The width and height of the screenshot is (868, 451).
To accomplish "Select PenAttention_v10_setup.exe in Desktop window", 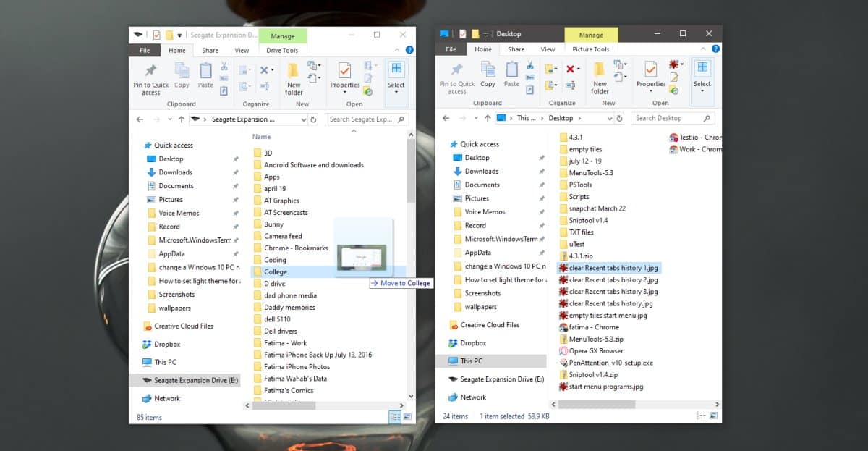I will tap(610, 363).
